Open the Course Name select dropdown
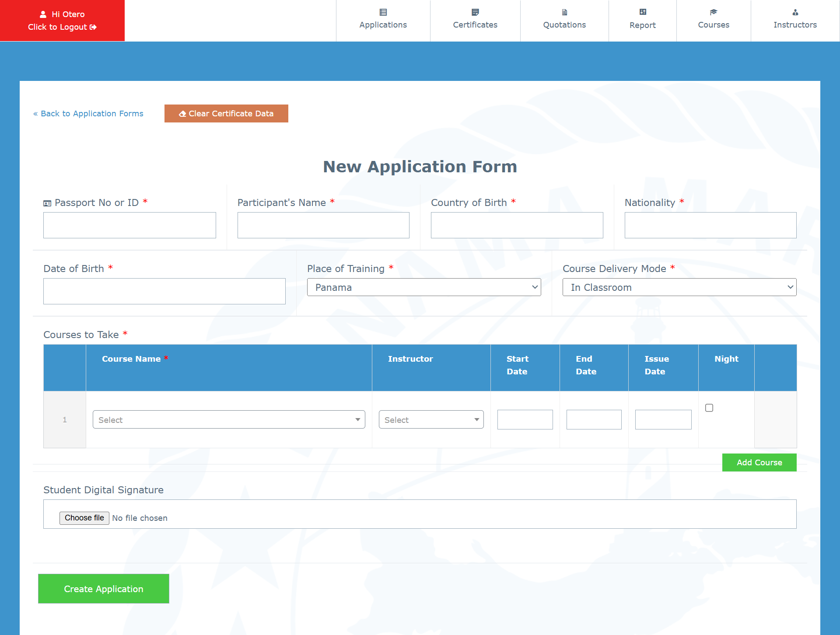840x635 pixels. click(x=229, y=420)
